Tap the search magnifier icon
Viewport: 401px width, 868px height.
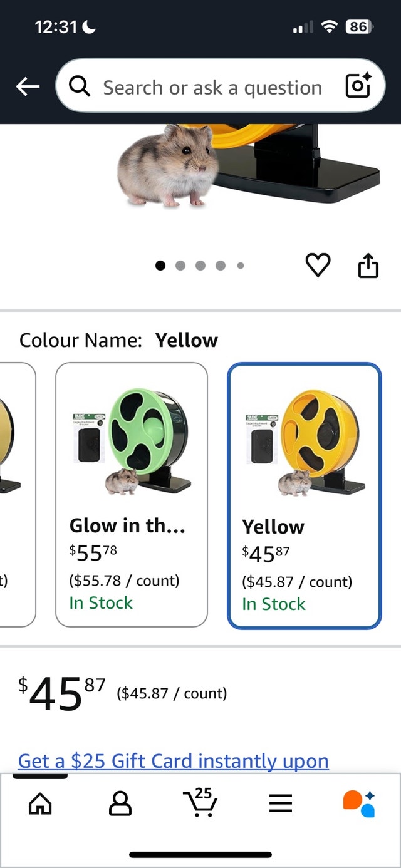pos(80,88)
